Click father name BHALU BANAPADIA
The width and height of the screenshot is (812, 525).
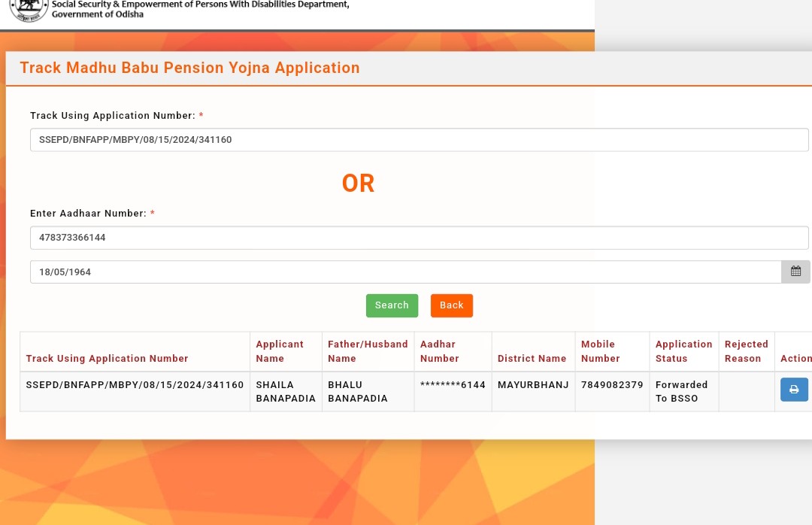point(357,392)
